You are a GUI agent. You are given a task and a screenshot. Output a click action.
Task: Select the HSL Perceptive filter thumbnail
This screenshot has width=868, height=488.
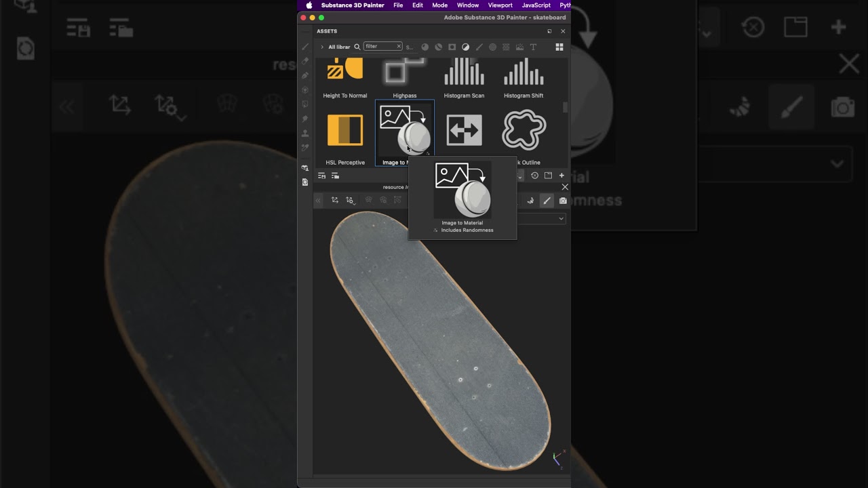(345, 131)
